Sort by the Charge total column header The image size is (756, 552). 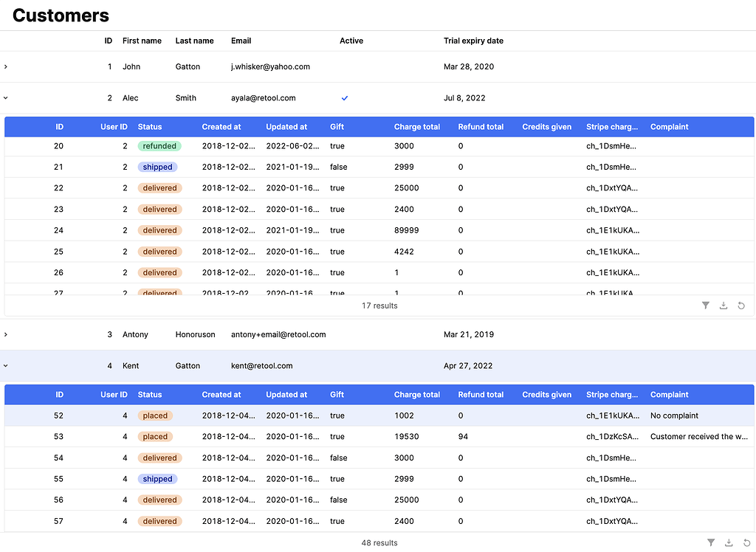tap(417, 126)
